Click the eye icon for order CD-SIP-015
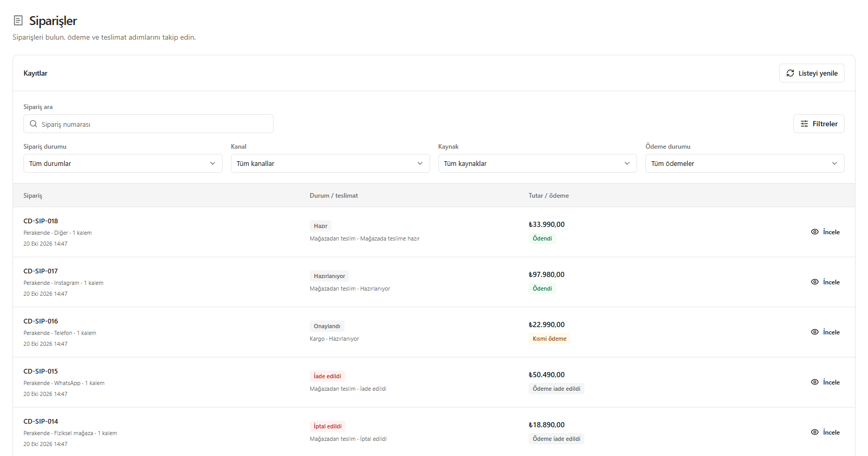The image size is (868, 456). tap(815, 382)
